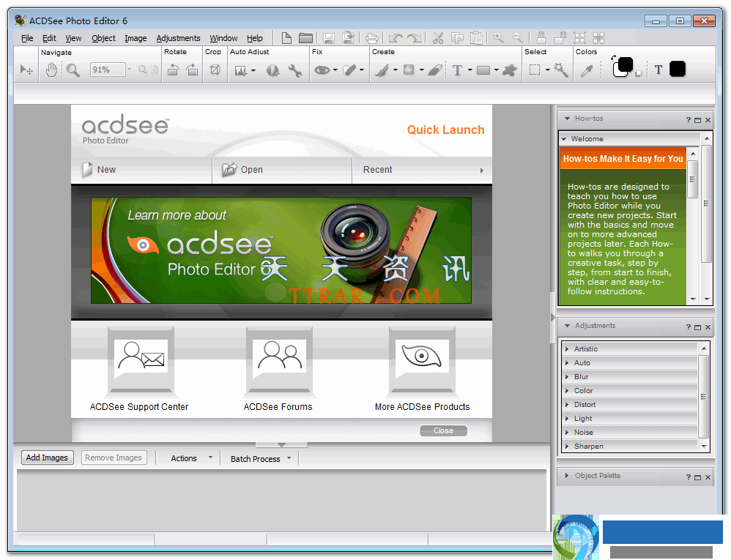Click Open in Quick Launch
Screen dimensions: 731x560
tap(282, 170)
